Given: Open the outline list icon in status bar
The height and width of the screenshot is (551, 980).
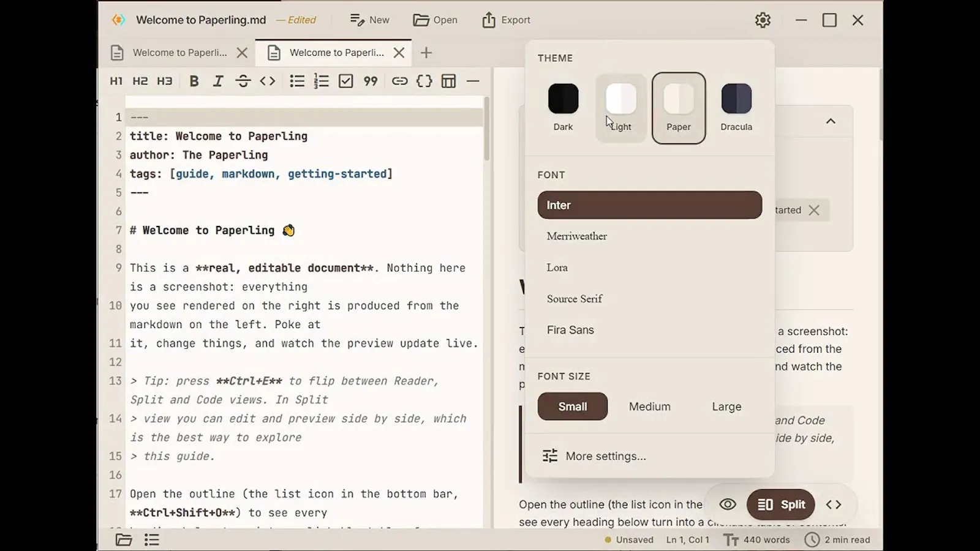Looking at the screenshot, I should pyautogui.click(x=151, y=539).
